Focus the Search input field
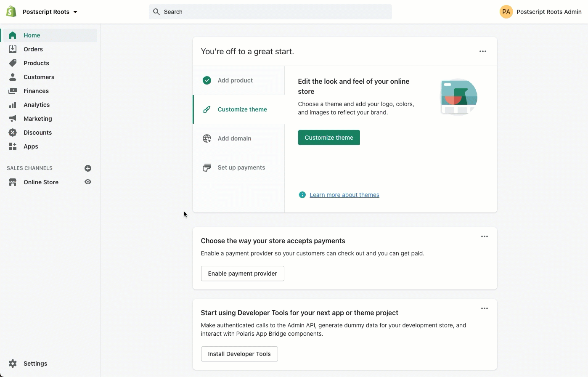This screenshot has height=377, width=588. (x=270, y=12)
